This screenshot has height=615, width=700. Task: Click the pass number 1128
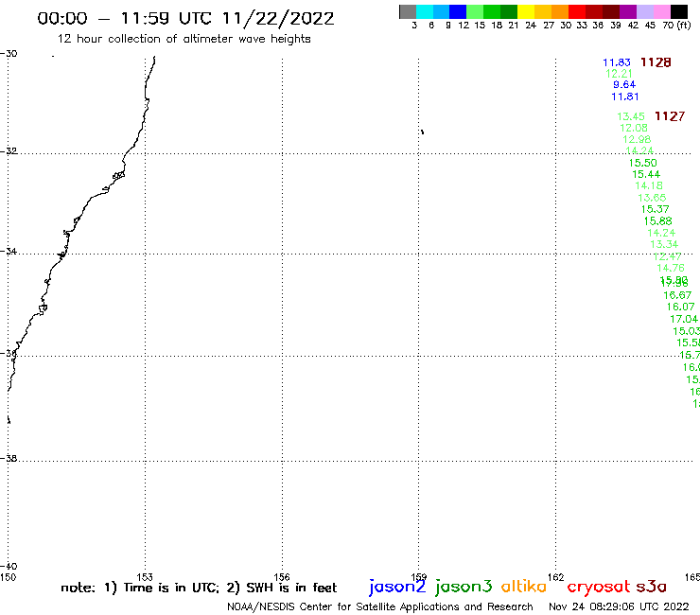click(x=656, y=62)
